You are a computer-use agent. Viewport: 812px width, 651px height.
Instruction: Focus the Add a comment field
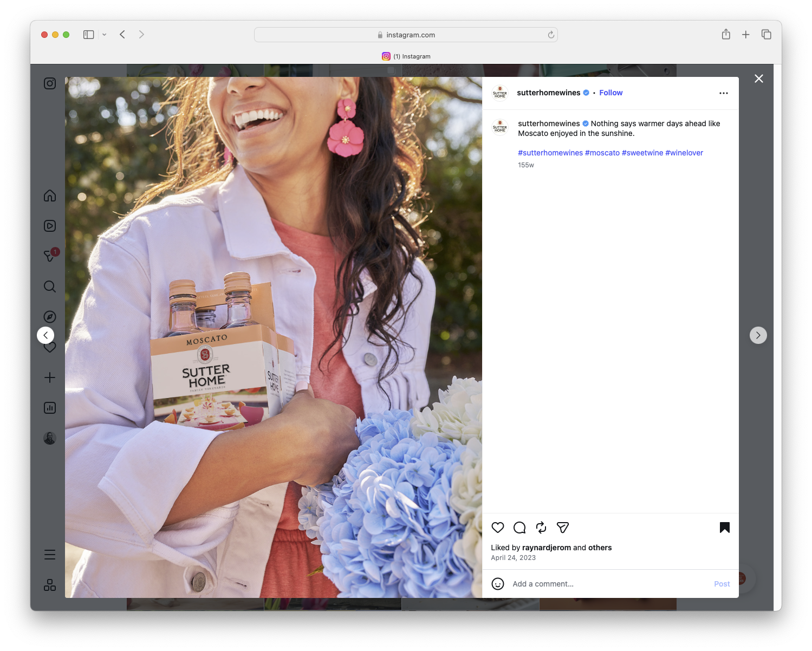click(x=609, y=584)
